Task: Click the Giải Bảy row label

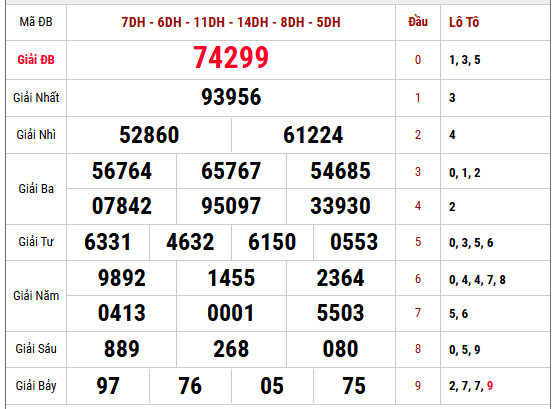Action: click(x=36, y=386)
